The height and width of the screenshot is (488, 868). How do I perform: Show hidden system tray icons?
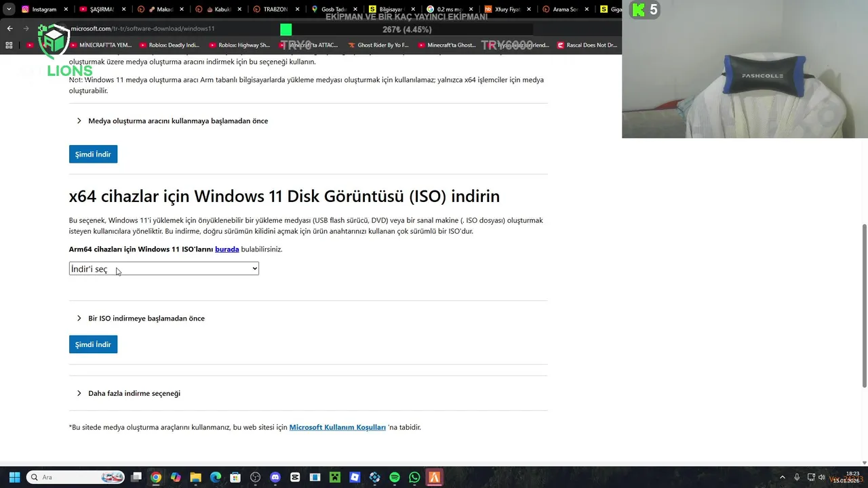tap(782, 477)
